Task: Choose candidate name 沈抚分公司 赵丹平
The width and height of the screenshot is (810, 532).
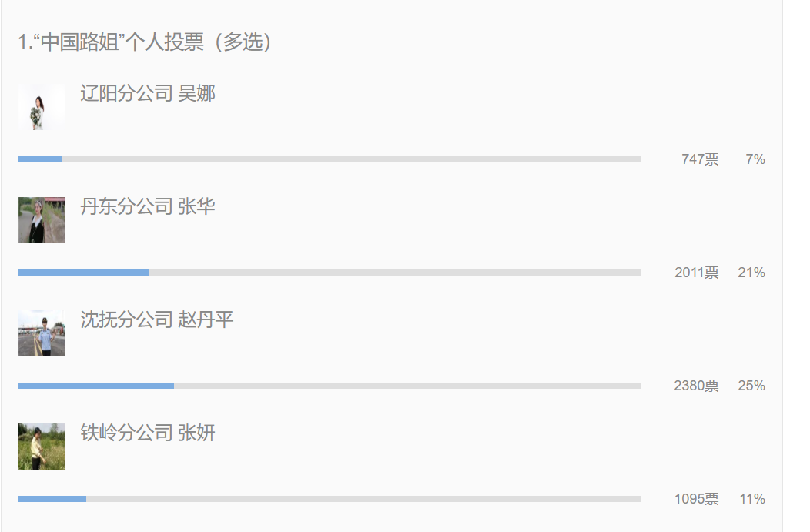Action: (157, 320)
